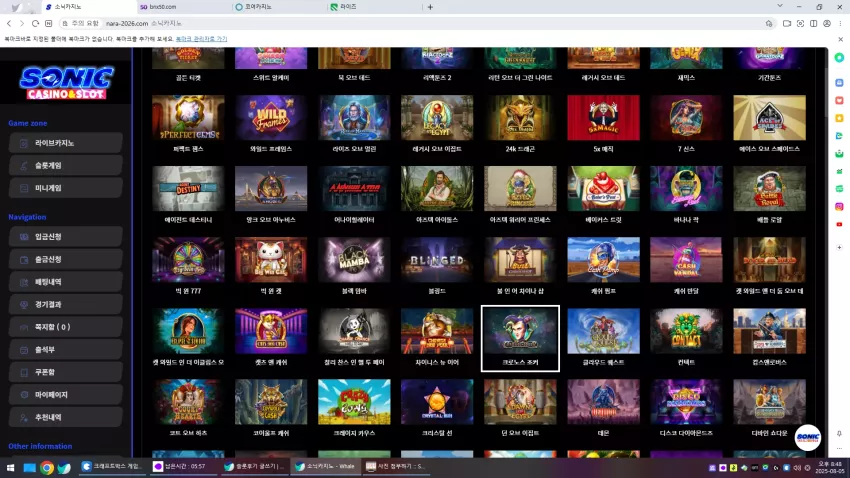Image resolution: width=850 pixels, height=478 pixels.
Task: Open the 경기결과 sidebar item
Action: pyautogui.click(x=66, y=305)
